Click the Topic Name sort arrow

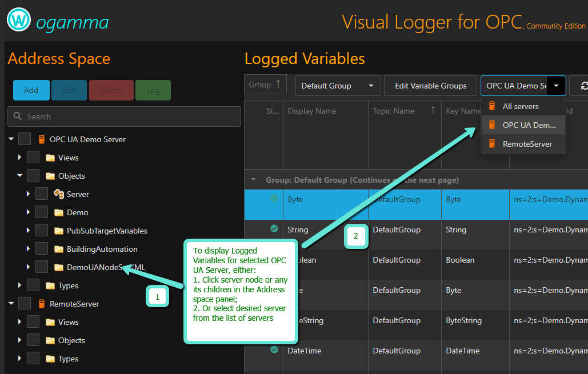433,111
